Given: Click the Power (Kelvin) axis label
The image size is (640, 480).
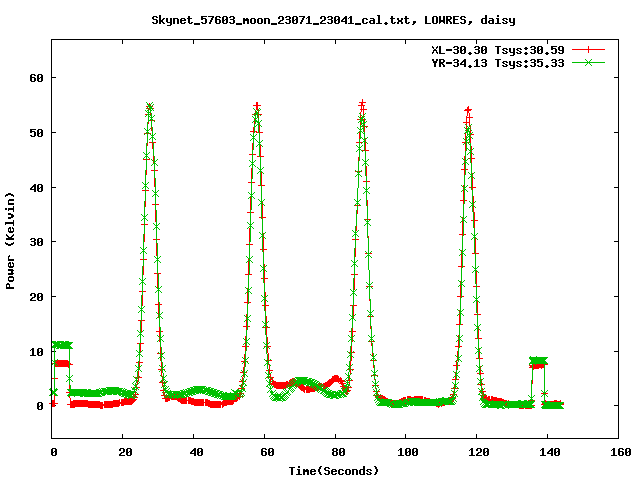Looking at the screenshot, I should [x=10, y=241].
